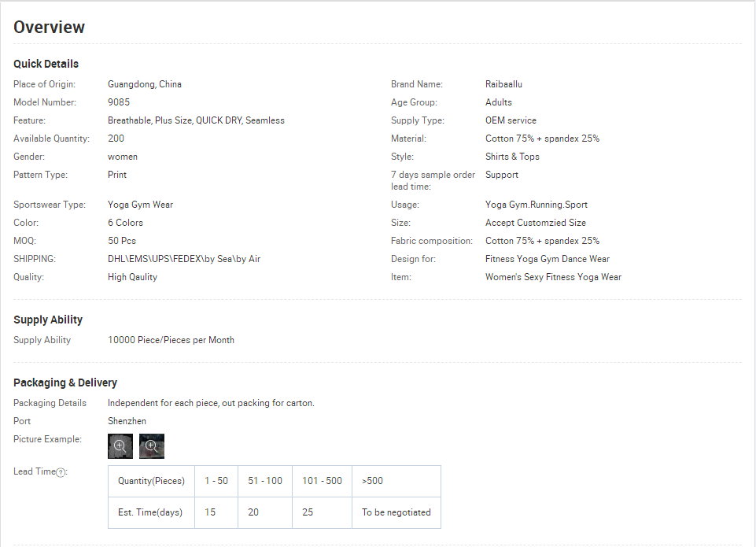The image size is (756, 547).
Task: Click the 25 days lead time cell
Action: (x=322, y=512)
